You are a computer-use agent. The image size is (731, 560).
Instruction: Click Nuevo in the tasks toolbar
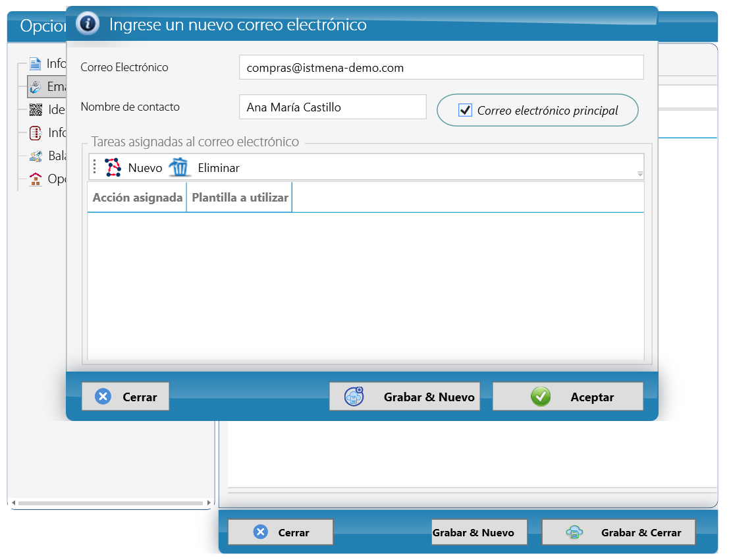(x=133, y=167)
